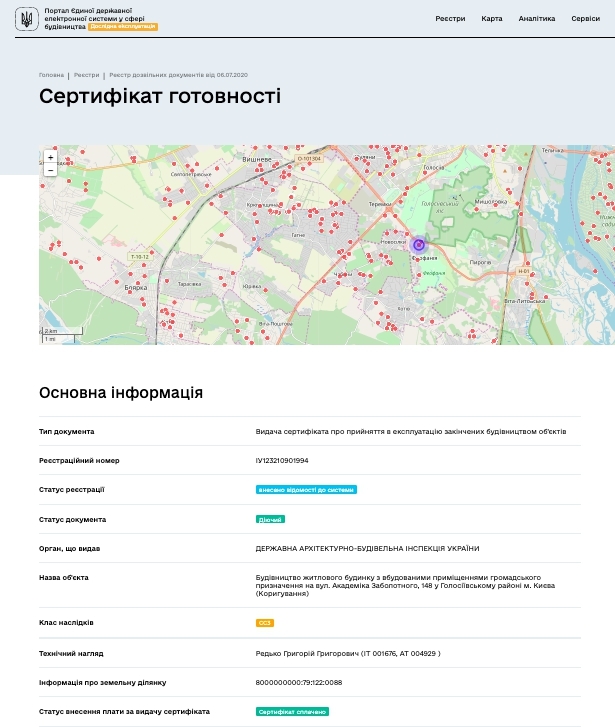Click the Пирогів label on map
Viewport: 615px width, 727px height.
pos(480,262)
